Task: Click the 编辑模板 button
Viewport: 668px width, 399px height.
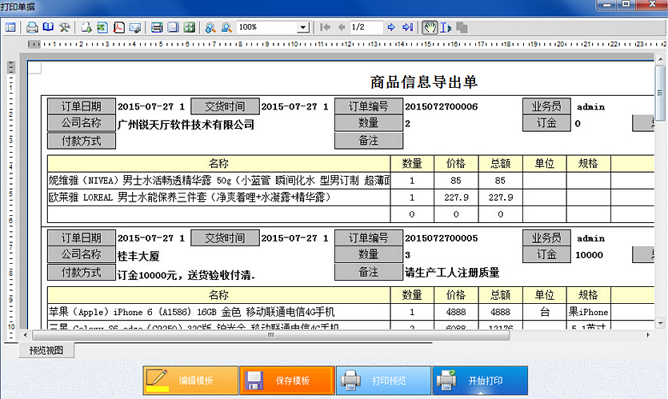Action: click(190, 380)
